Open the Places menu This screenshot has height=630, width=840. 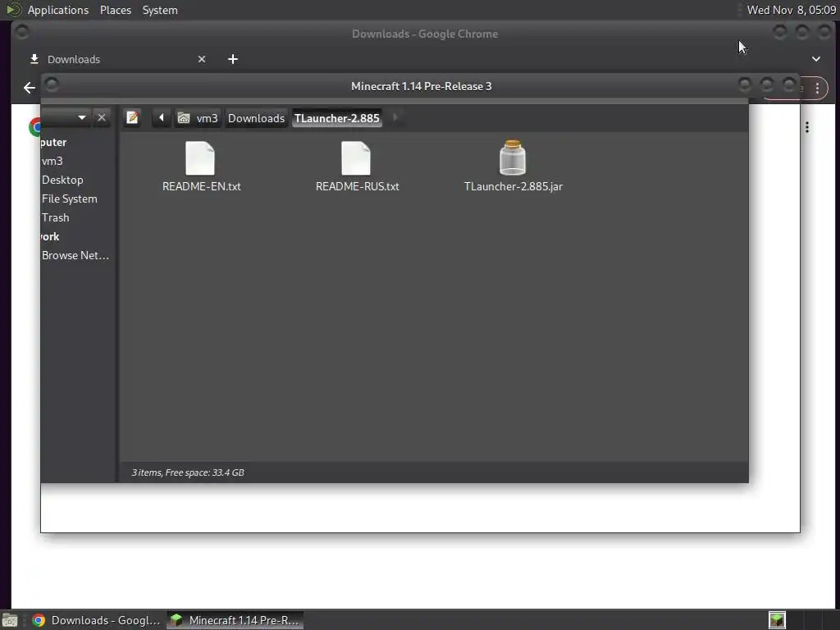[x=115, y=10]
